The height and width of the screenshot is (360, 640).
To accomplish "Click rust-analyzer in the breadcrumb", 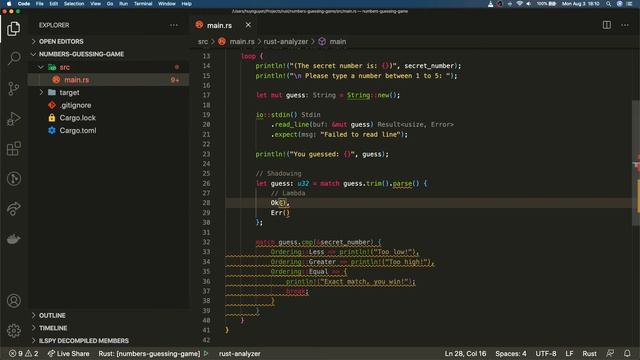I will [x=285, y=42].
